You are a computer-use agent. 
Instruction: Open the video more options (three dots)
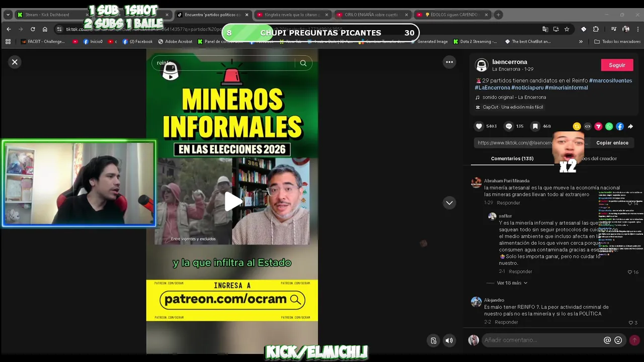point(449,62)
